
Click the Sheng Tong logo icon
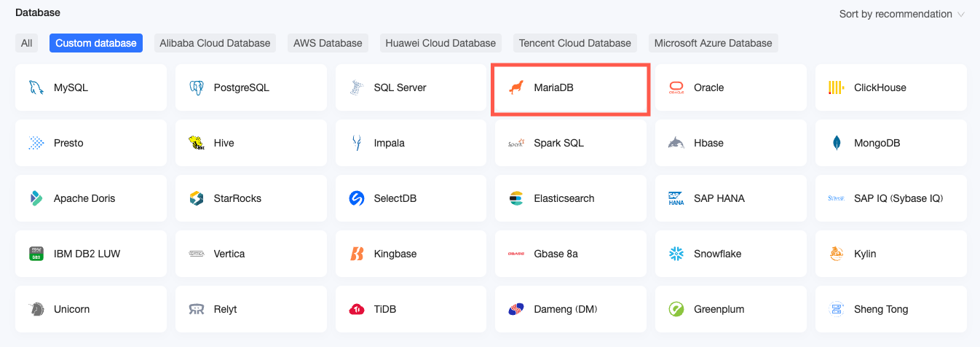coord(837,309)
